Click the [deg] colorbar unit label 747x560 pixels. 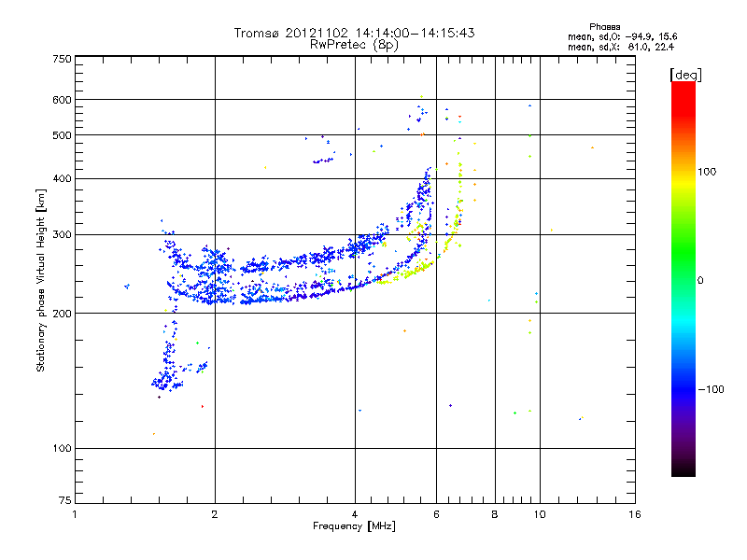[684, 74]
